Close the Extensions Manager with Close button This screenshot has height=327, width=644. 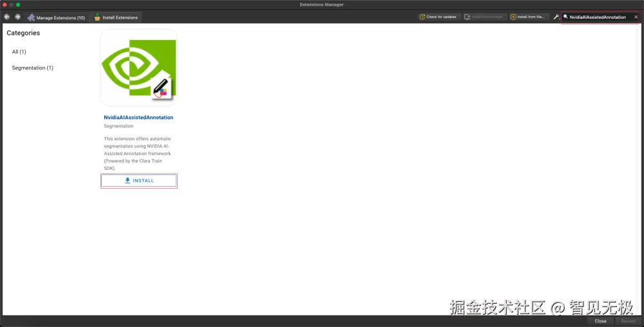click(x=600, y=321)
